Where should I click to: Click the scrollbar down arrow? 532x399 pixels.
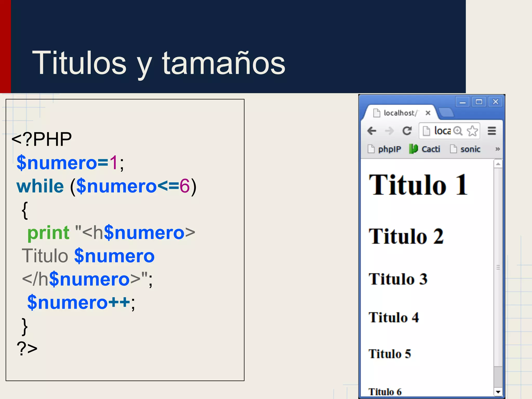pyautogui.click(x=498, y=392)
